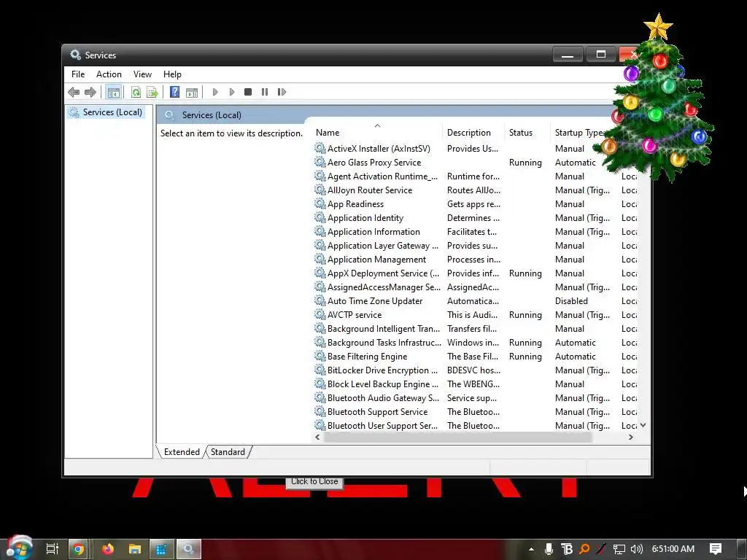
Task: Click the Pause Service icon
Action: [264, 92]
